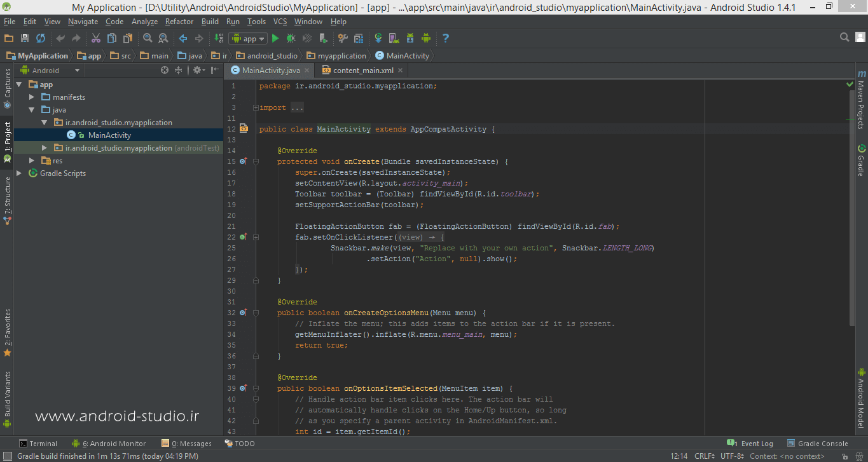
Task: Open the Terminal tool window
Action: [38, 444]
